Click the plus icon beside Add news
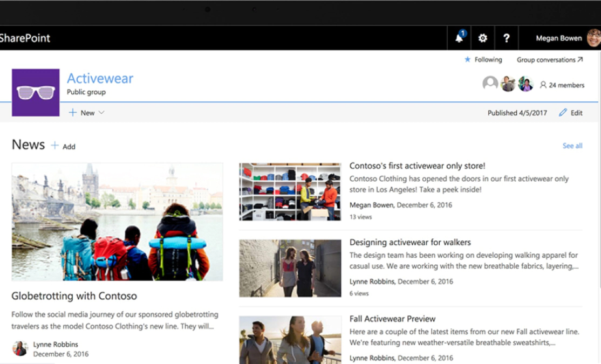 55,146
